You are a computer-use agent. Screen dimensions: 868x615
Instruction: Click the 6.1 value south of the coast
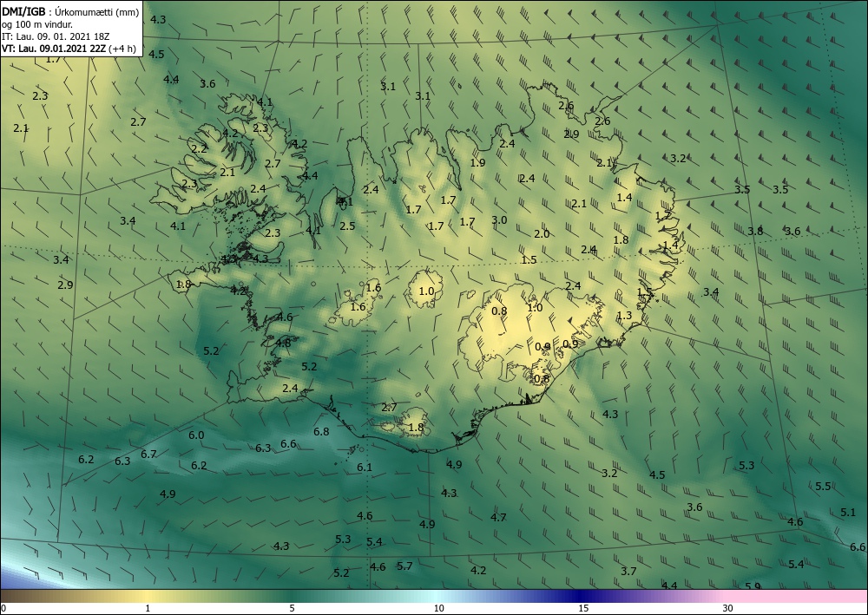[x=365, y=468]
